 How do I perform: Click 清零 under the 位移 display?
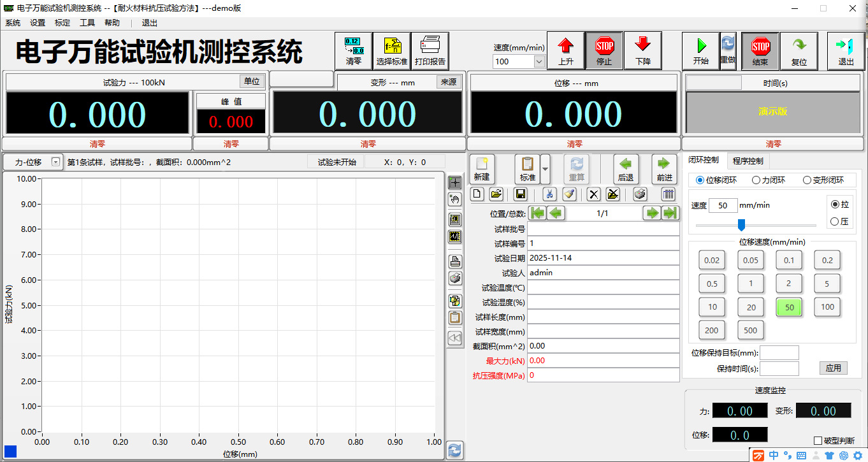(x=574, y=144)
